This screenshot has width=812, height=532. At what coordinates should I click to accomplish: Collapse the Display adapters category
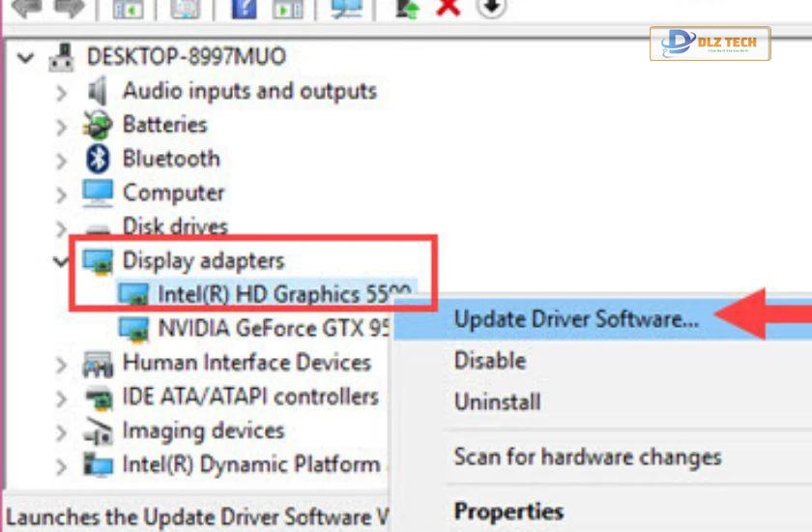point(61,261)
